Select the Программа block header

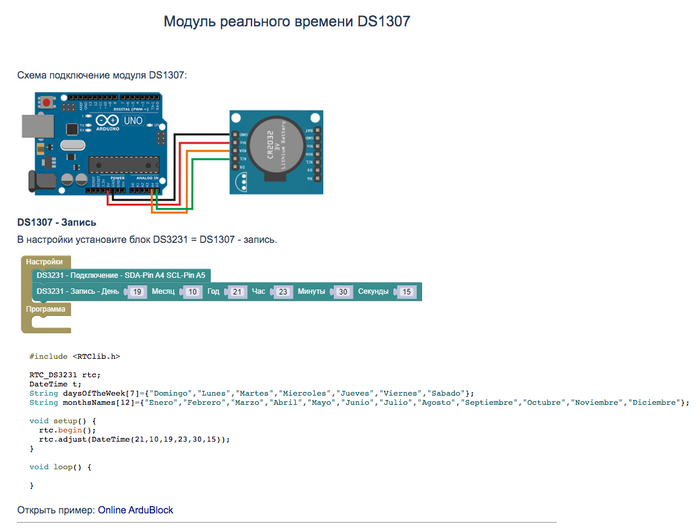[x=47, y=309]
